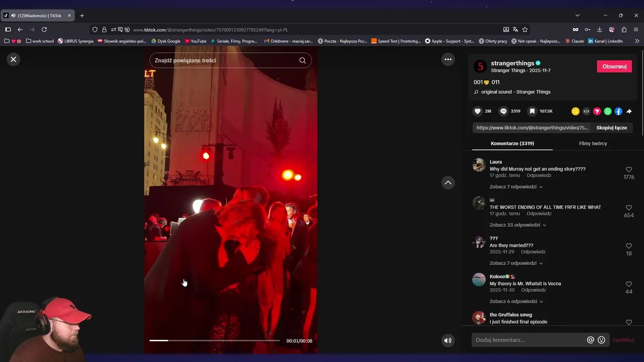644x362 pixels.
Task: Open work school bookmarks folder
Action: [40, 41]
